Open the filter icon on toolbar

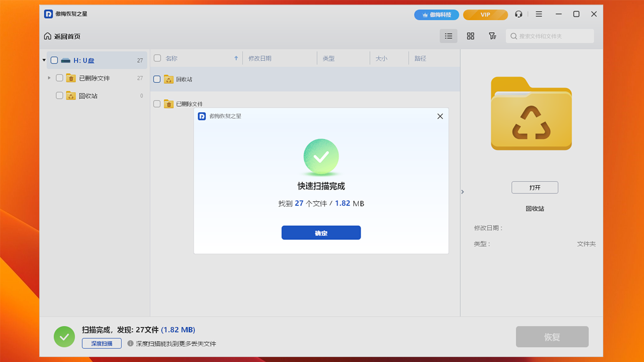pos(493,36)
